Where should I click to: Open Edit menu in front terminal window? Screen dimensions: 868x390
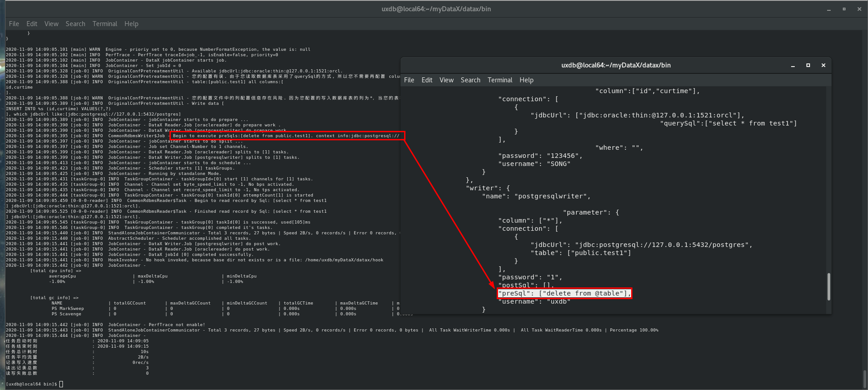click(x=427, y=80)
